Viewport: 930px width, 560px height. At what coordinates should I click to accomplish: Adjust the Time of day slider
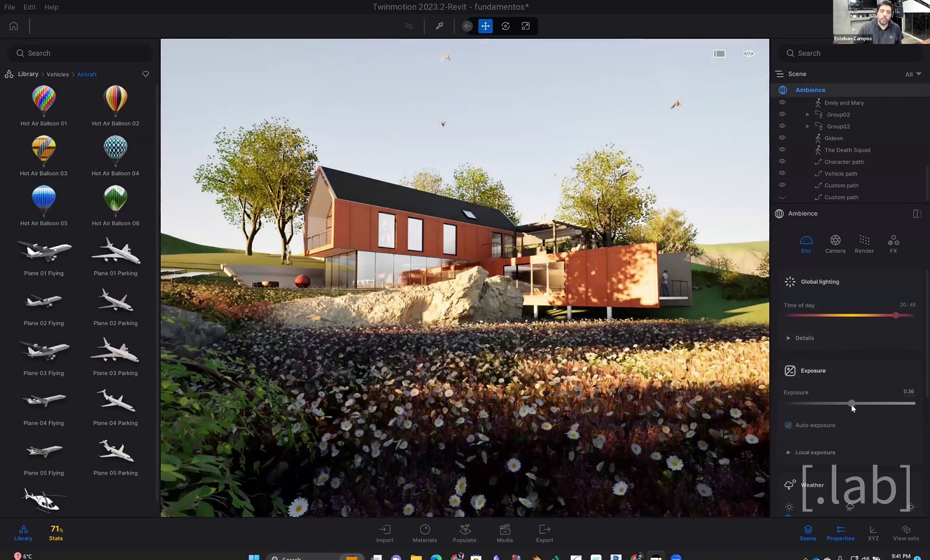pos(896,315)
